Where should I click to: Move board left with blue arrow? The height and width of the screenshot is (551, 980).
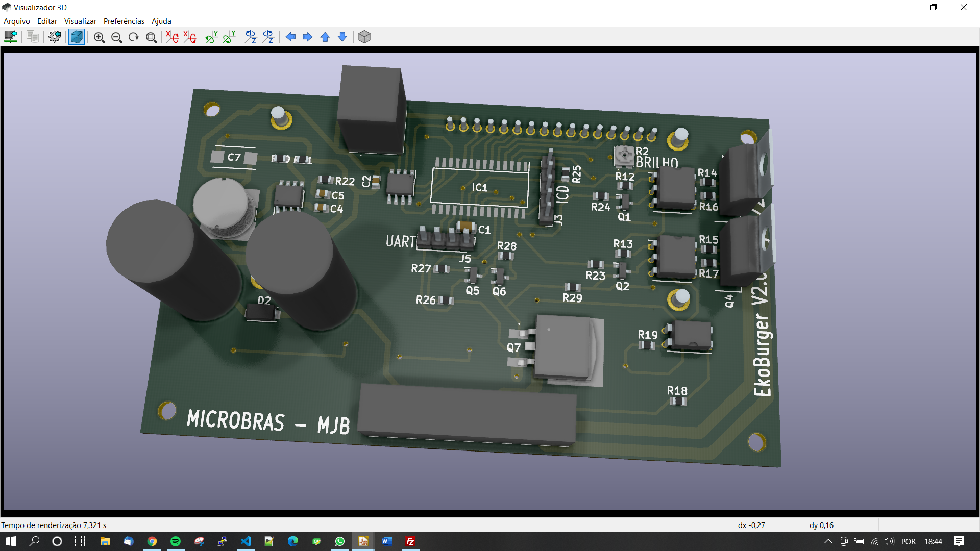pyautogui.click(x=290, y=37)
